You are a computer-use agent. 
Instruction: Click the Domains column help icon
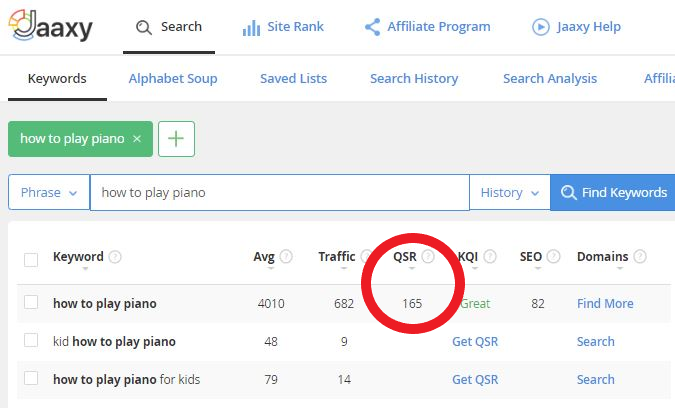(x=640, y=257)
